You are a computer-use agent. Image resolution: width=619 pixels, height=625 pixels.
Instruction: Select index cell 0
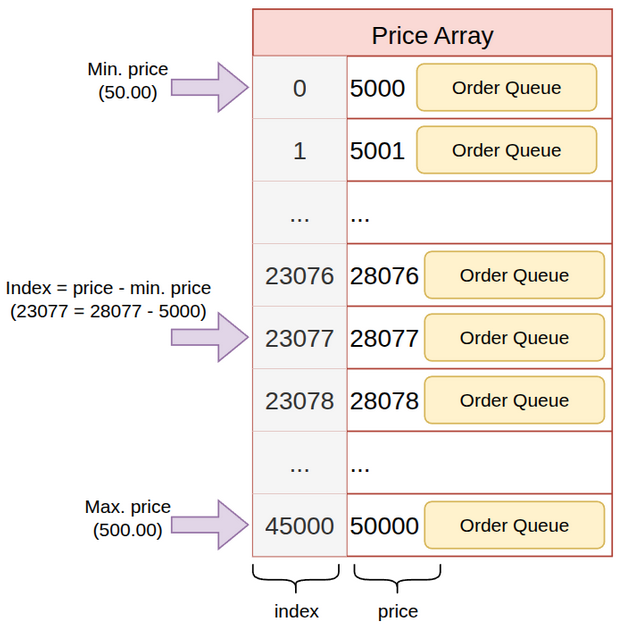tap(300, 88)
